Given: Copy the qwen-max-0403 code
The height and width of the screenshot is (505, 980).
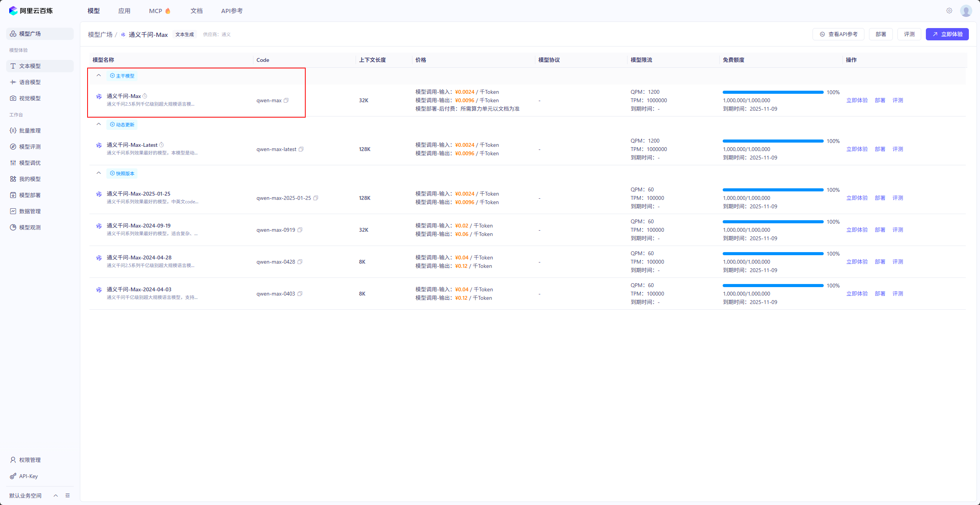Looking at the screenshot, I should (300, 294).
